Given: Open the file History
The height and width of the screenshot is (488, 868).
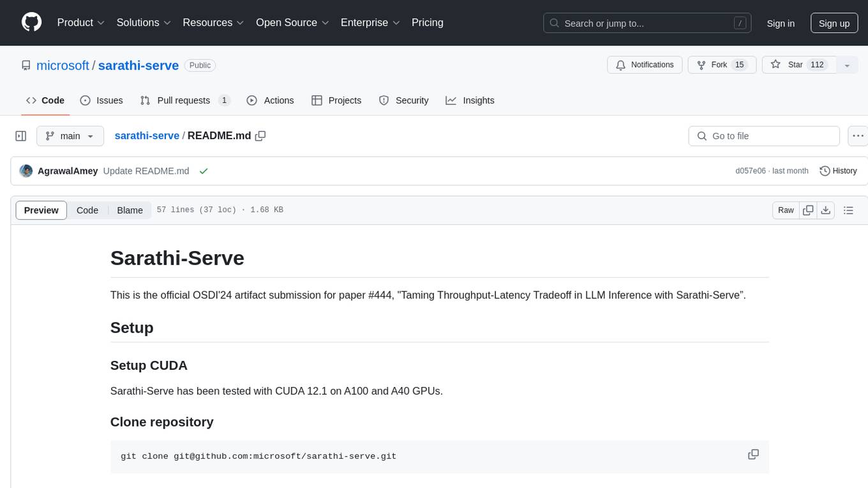Looking at the screenshot, I should 838,171.
